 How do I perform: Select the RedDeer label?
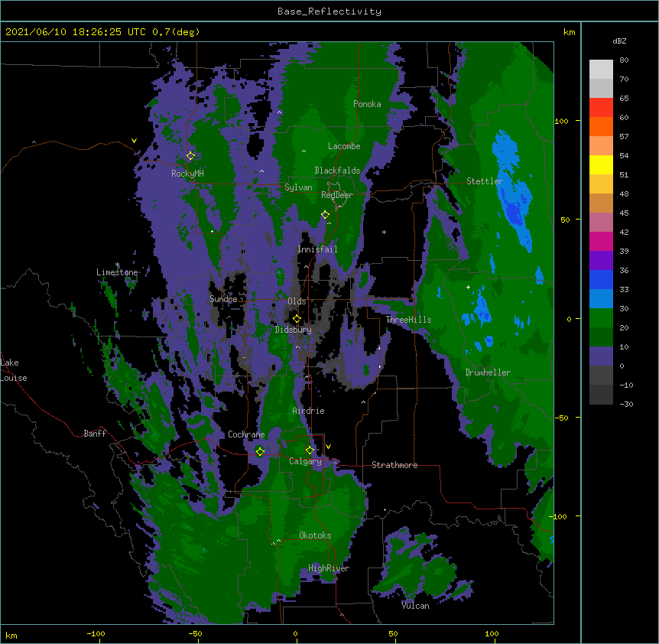(x=337, y=195)
